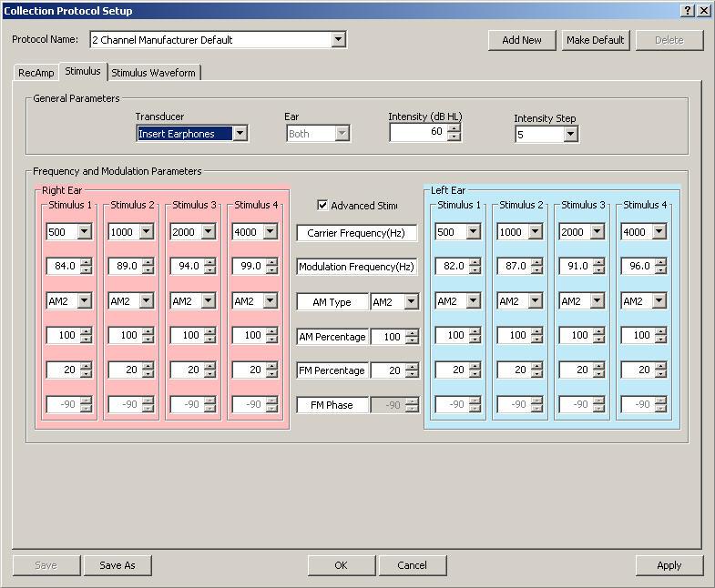
Task: Increase Right Ear Stimulus 1 modulation frequency
Action: click(x=86, y=263)
